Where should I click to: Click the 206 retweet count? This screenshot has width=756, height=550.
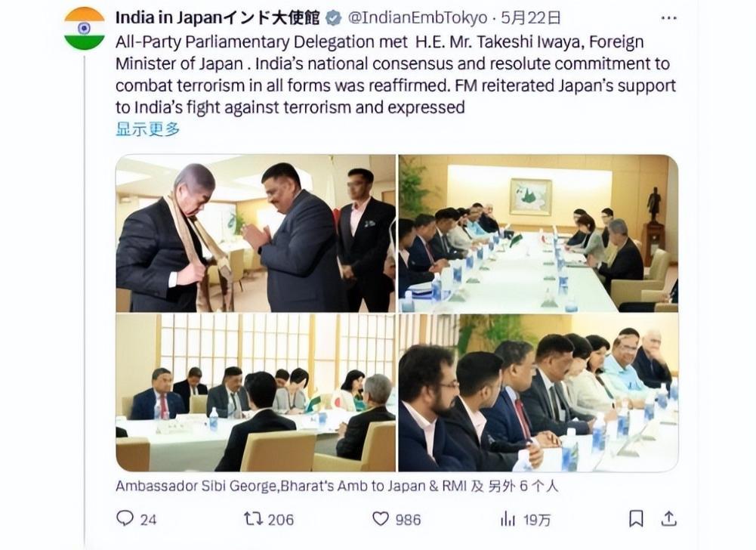pos(281,520)
